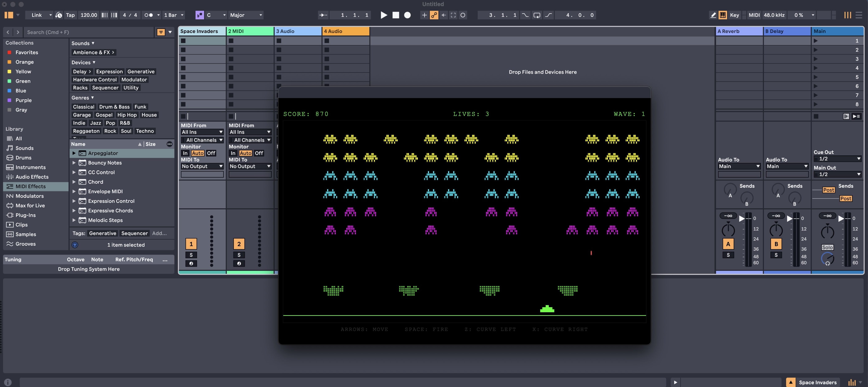Image resolution: width=868 pixels, height=387 pixels.
Task: Click the Arrangement Record button
Action: pos(407,15)
